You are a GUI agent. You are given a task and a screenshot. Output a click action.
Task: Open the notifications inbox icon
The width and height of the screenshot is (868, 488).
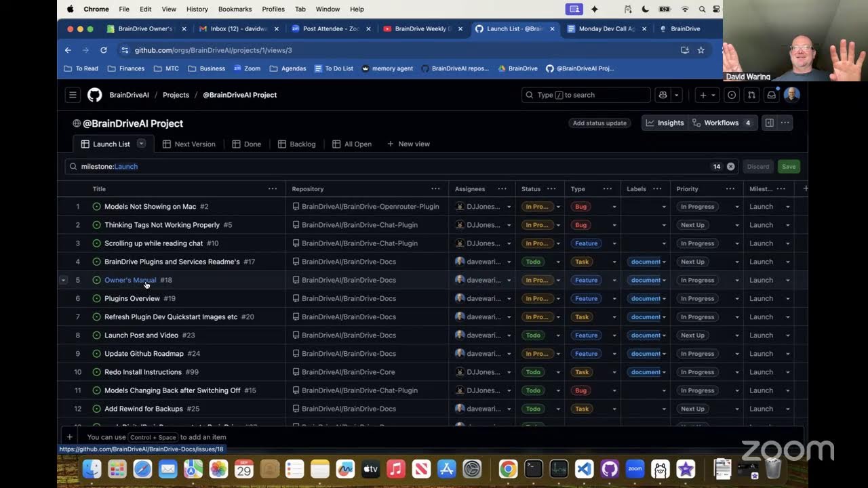click(x=771, y=95)
